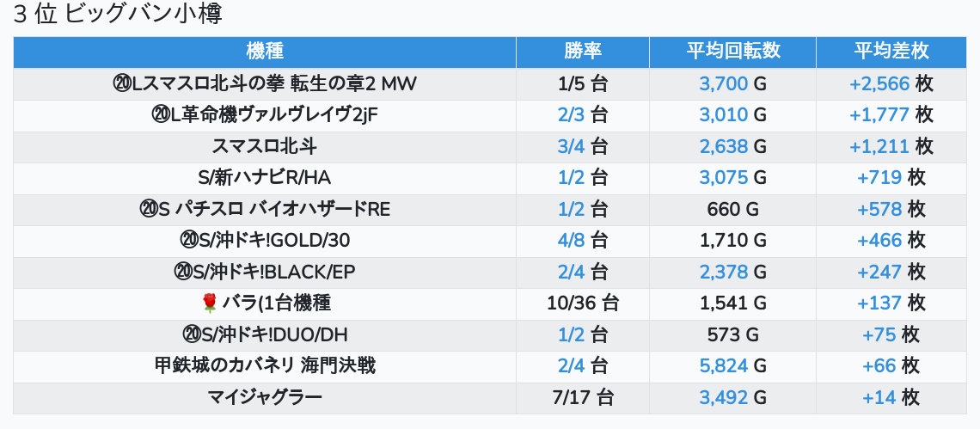The width and height of the screenshot is (980, 429).
Task: Open the 4/8 win rate link
Action: pos(571,240)
